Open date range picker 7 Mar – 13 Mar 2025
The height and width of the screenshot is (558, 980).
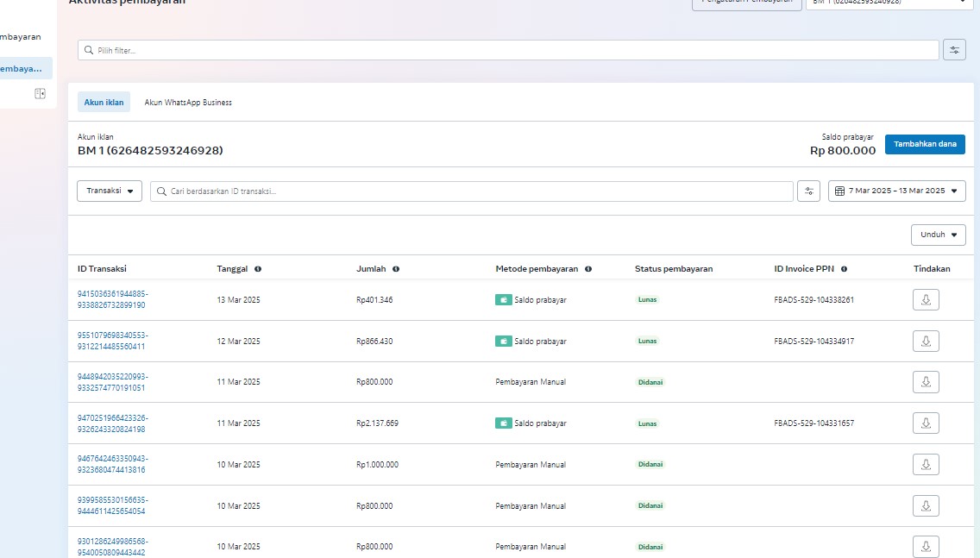[896, 191]
